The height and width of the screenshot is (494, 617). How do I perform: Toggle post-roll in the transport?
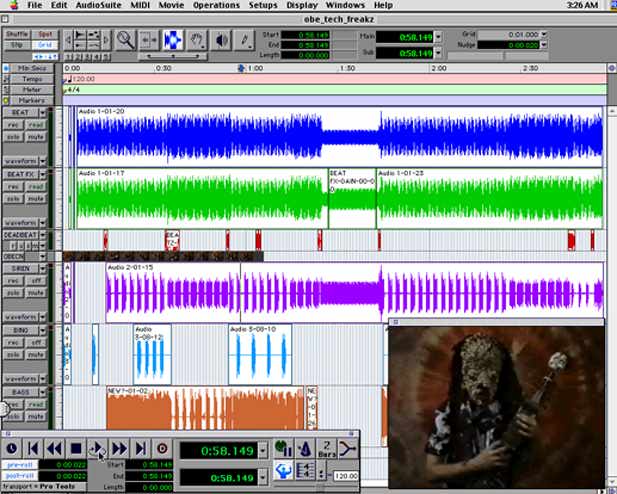[20, 476]
